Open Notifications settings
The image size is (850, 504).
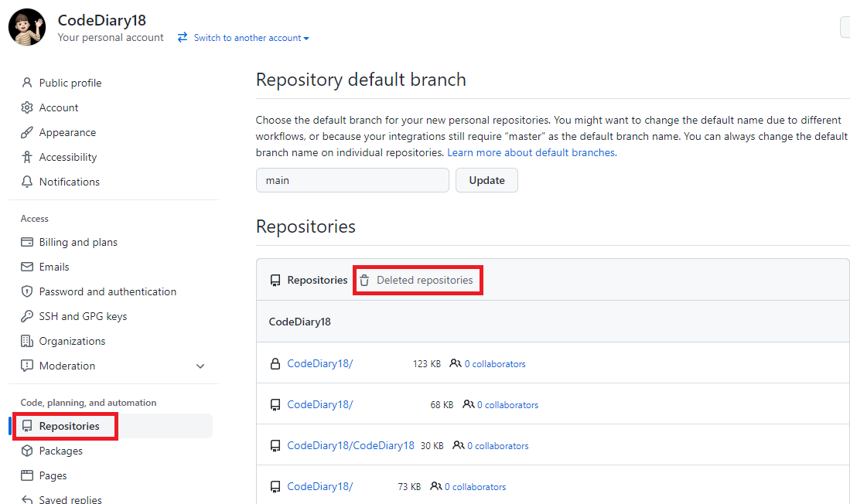pyautogui.click(x=70, y=182)
